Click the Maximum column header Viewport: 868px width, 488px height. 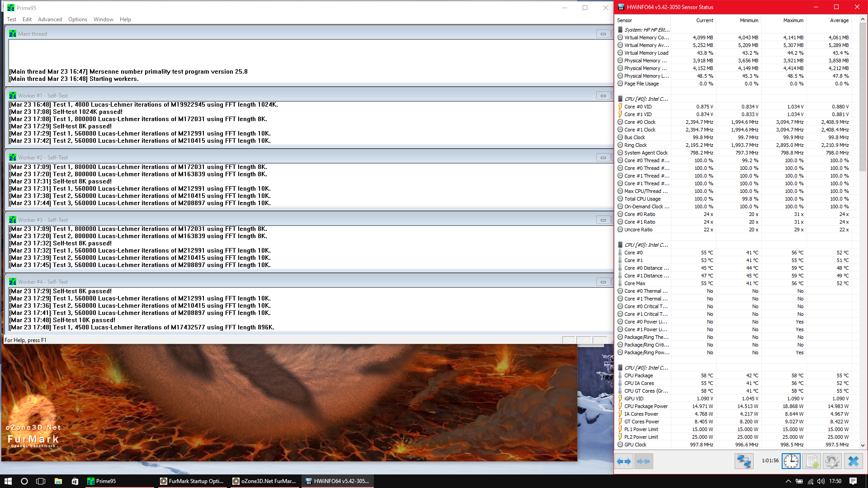(783, 20)
